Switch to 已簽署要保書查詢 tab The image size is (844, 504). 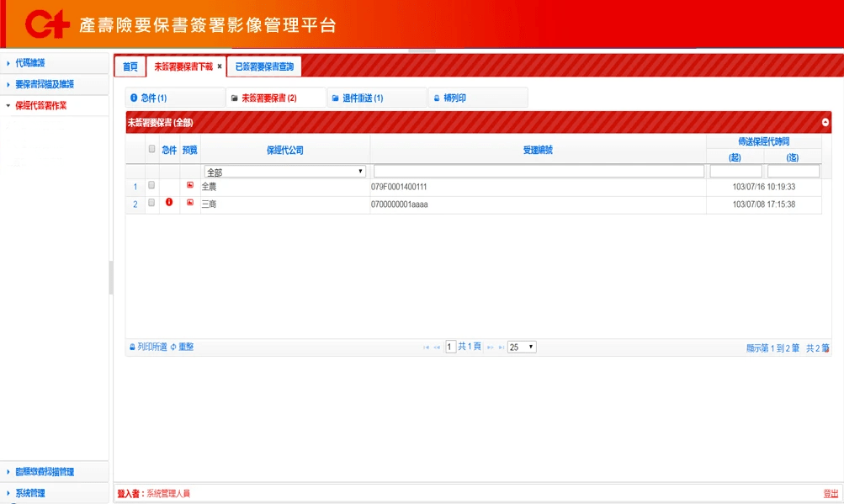coord(264,66)
